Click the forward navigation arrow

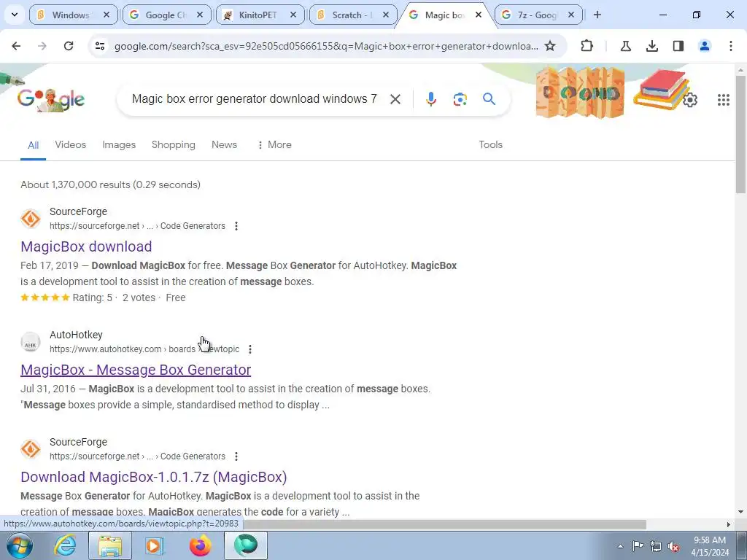pos(42,46)
